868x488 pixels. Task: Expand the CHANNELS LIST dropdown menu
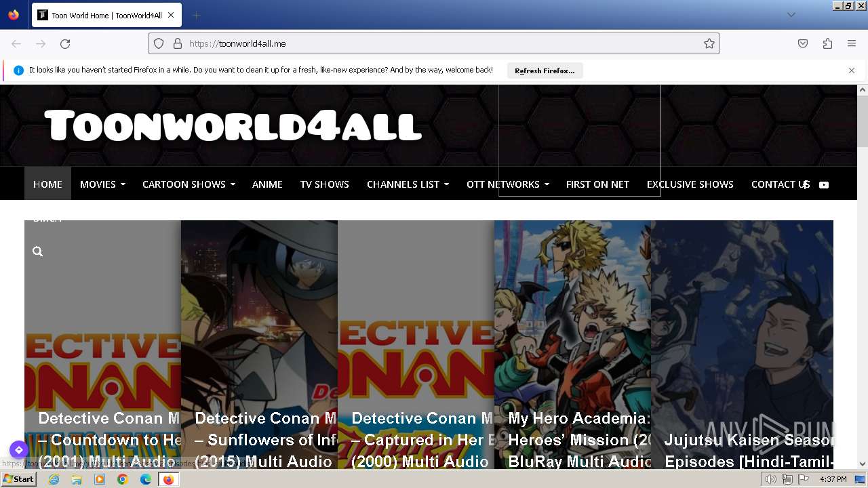pos(408,184)
